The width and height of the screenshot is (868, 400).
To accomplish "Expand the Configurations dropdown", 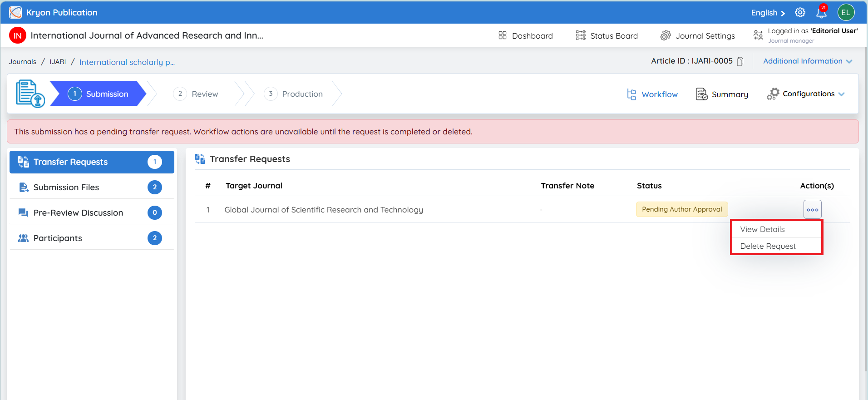I will tap(806, 94).
